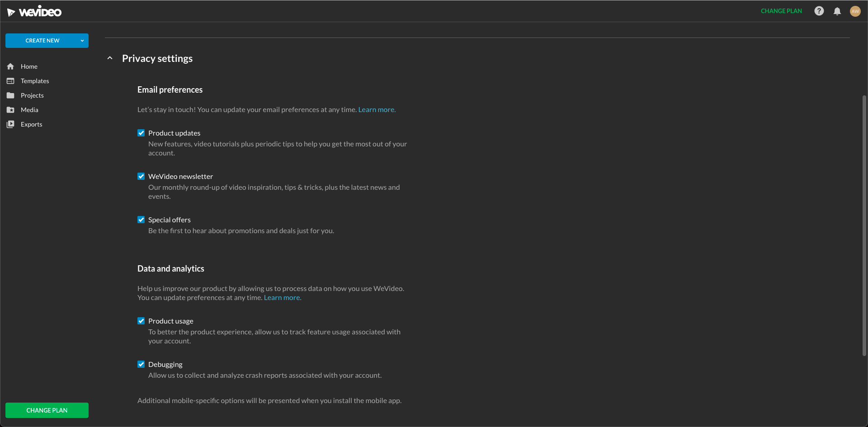Click the green CHANGE PLAN sidebar button
This screenshot has height=427, width=868.
47,410
